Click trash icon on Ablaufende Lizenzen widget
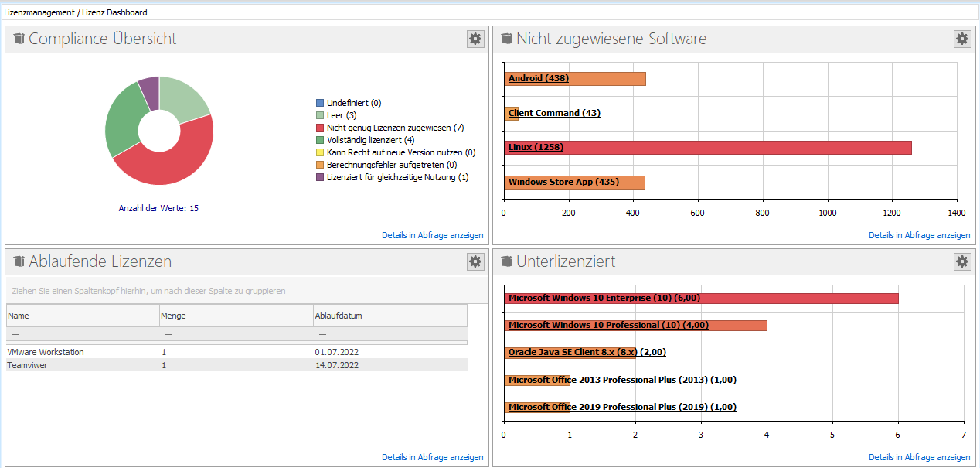Viewport: 980px width, 468px height. click(19, 261)
